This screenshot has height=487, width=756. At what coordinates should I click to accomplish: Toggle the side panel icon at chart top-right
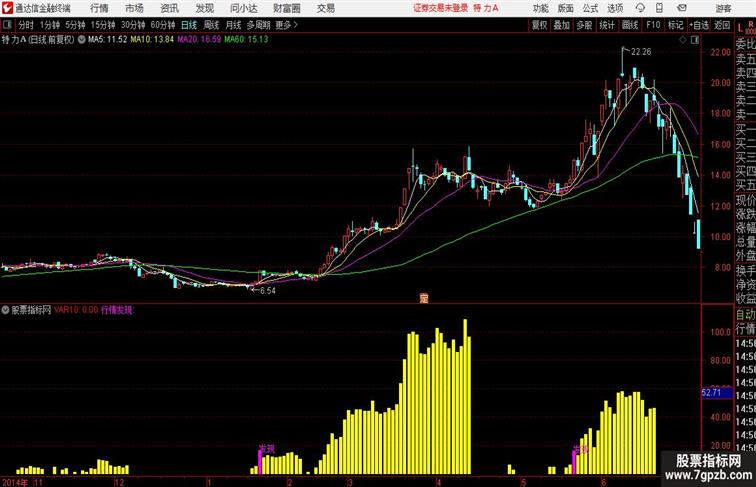click(x=695, y=40)
